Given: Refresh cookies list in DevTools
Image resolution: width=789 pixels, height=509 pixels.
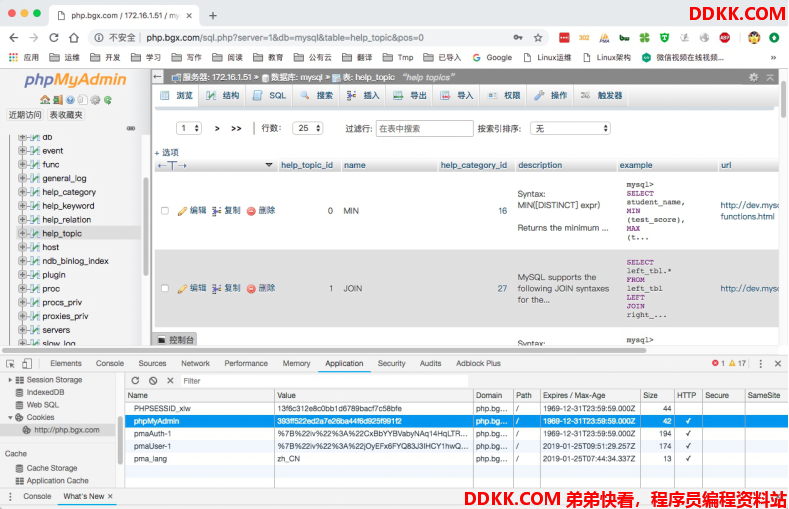Looking at the screenshot, I should [135, 381].
